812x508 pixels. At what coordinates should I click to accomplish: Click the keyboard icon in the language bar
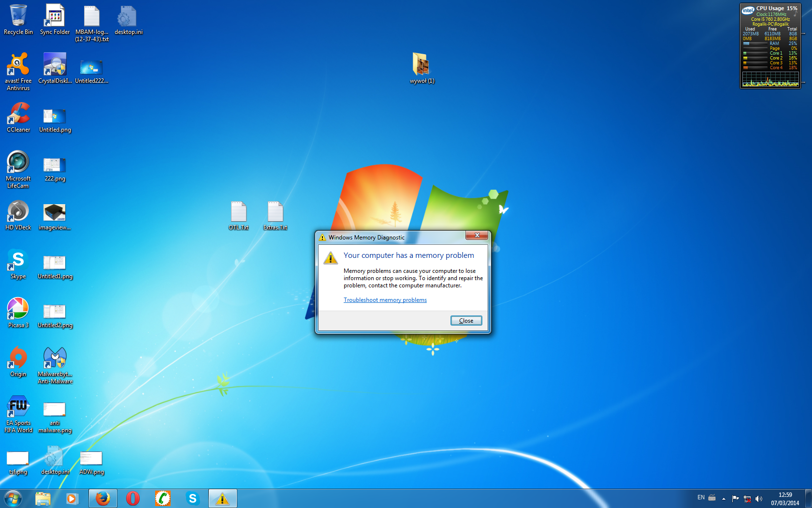coord(712,497)
